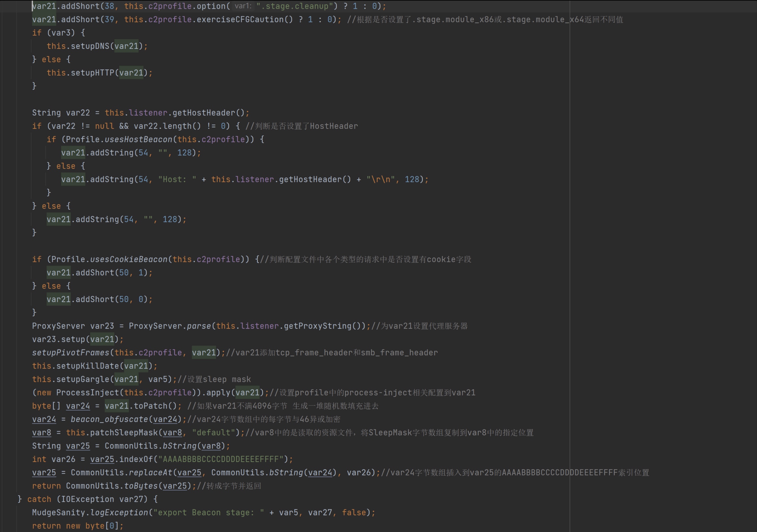The height and width of the screenshot is (532, 757).
Task: Click the ProxyServer.parse method name
Action: 199,326
